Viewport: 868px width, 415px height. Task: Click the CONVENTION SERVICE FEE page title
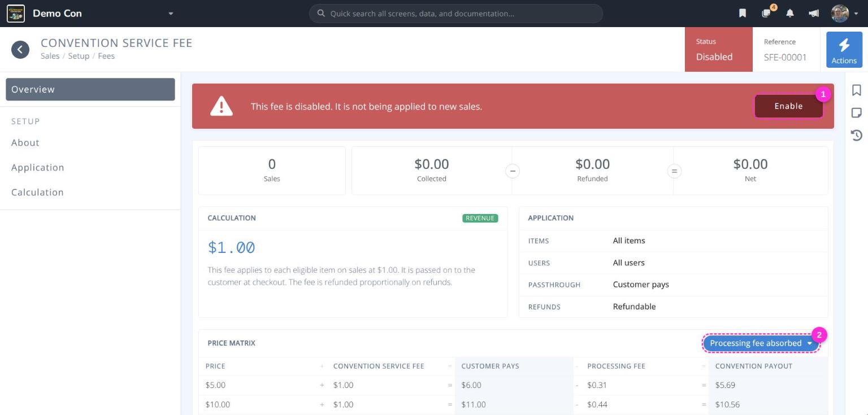[116, 43]
